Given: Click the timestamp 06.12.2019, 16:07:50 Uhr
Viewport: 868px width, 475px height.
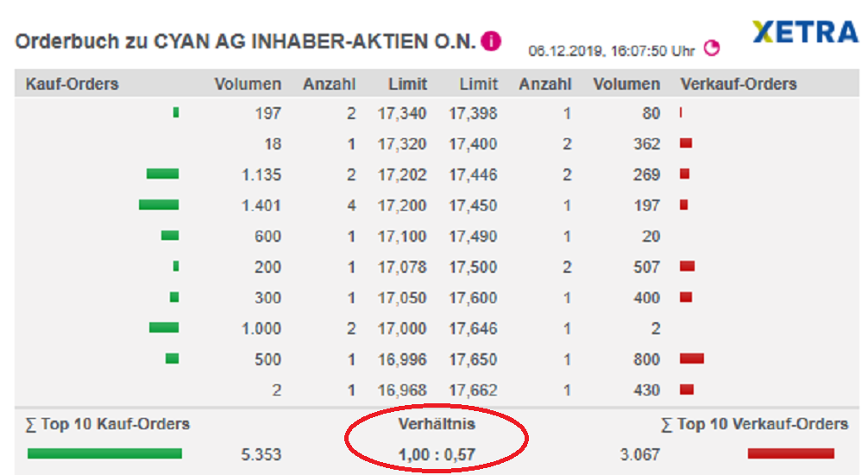Looking at the screenshot, I should point(612,51).
